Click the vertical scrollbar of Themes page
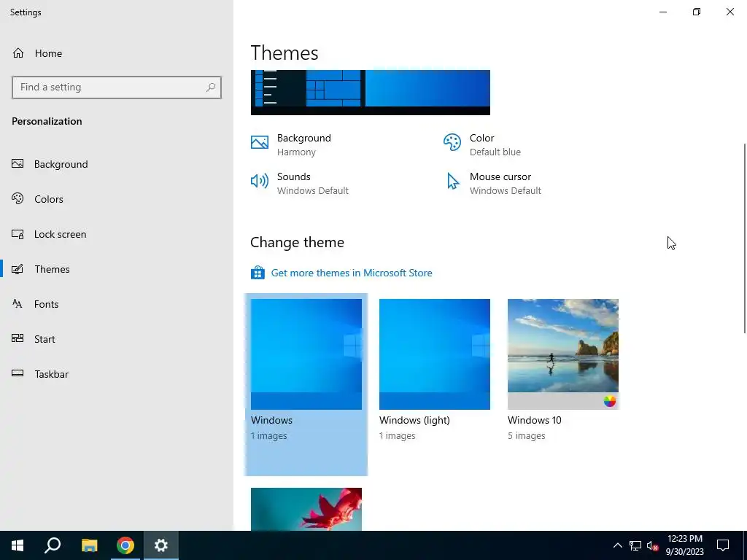Viewport: 747px width, 560px height. (x=745, y=238)
